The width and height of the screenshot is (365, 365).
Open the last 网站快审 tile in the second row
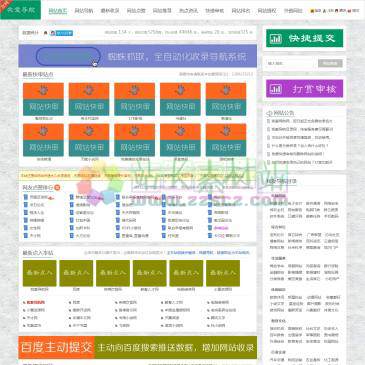click(226, 140)
